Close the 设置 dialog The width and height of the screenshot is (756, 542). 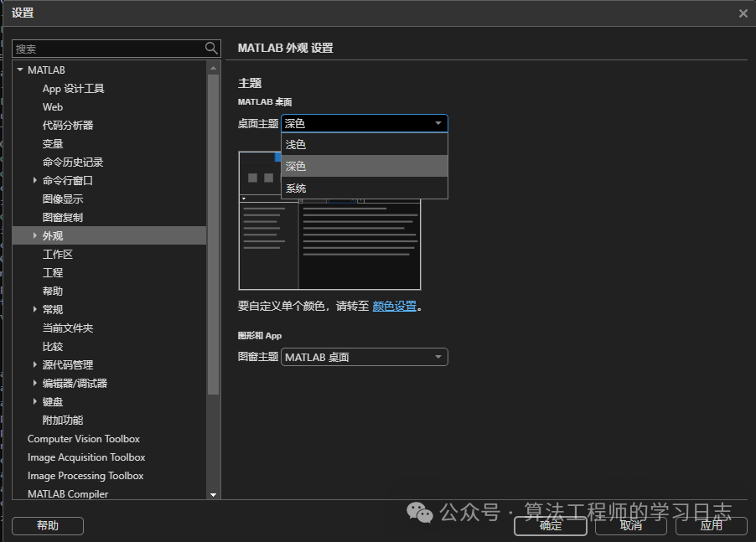pos(743,13)
